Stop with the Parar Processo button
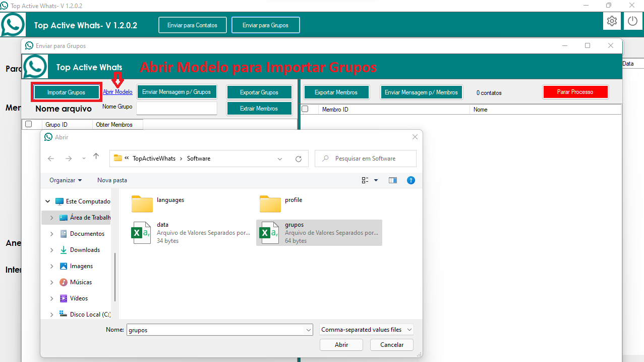 tap(575, 92)
